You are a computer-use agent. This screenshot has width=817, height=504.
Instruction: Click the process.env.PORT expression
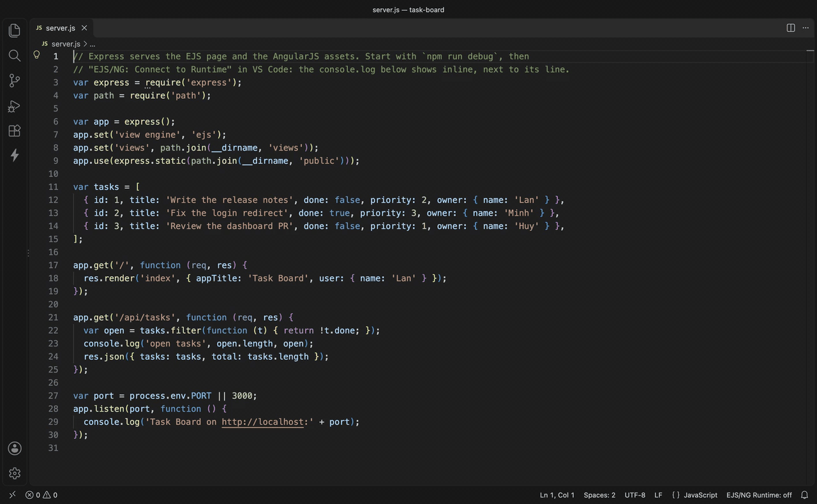point(170,396)
